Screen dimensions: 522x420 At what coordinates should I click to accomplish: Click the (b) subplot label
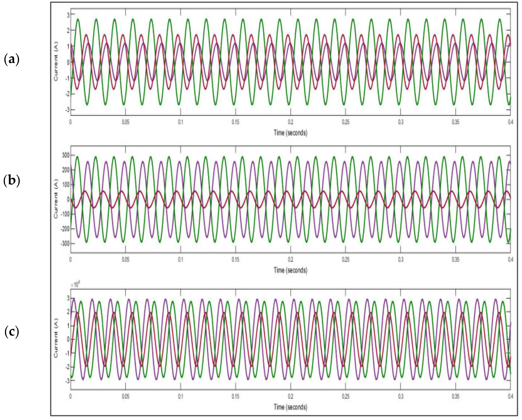12,181
